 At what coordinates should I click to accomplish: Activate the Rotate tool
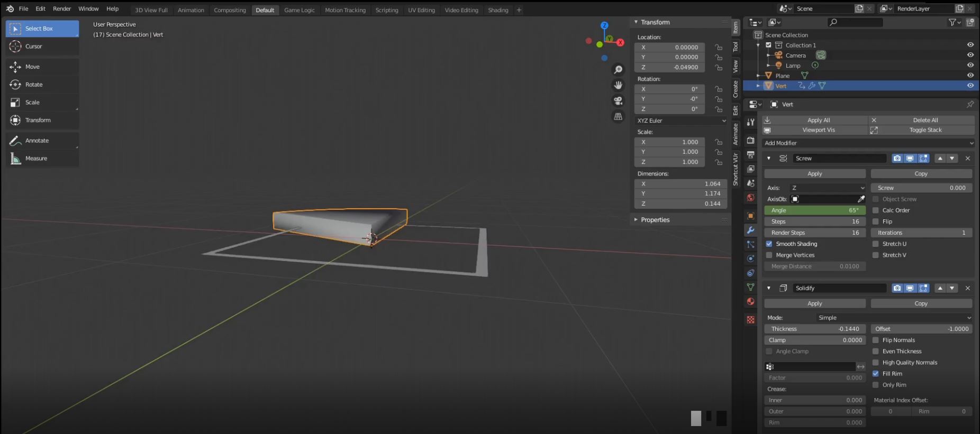coord(34,85)
